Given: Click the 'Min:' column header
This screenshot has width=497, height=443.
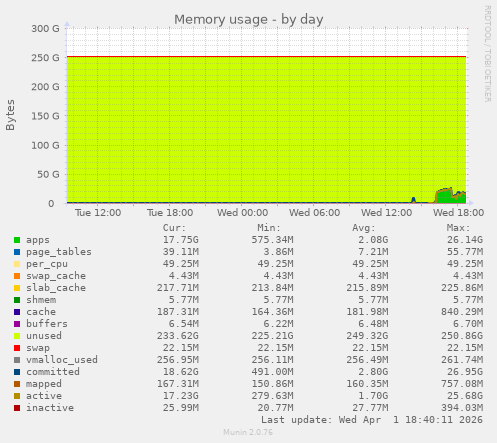Looking at the screenshot, I should [x=269, y=228].
